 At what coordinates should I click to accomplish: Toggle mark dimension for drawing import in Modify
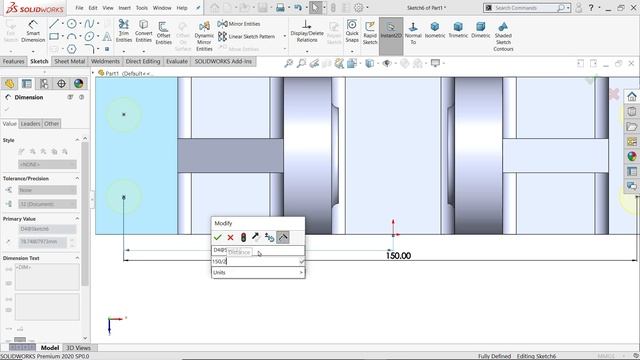tap(282, 237)
